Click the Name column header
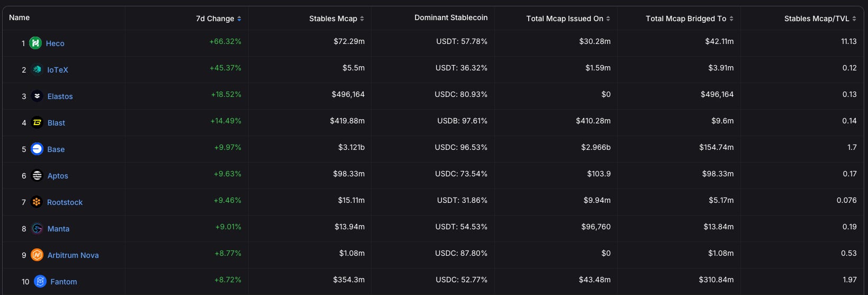The height and width of the screenshot is (295, 868). point(20,17)
